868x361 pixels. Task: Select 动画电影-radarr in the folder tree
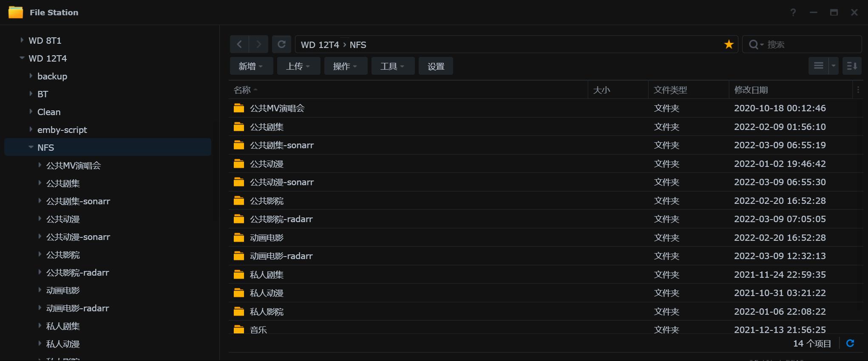(x=77, y=308)
